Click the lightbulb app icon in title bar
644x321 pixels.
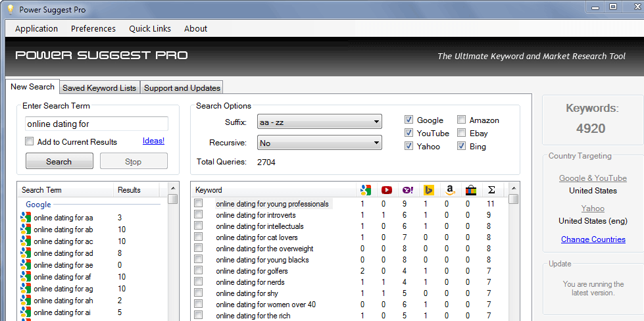click(11, 9)
